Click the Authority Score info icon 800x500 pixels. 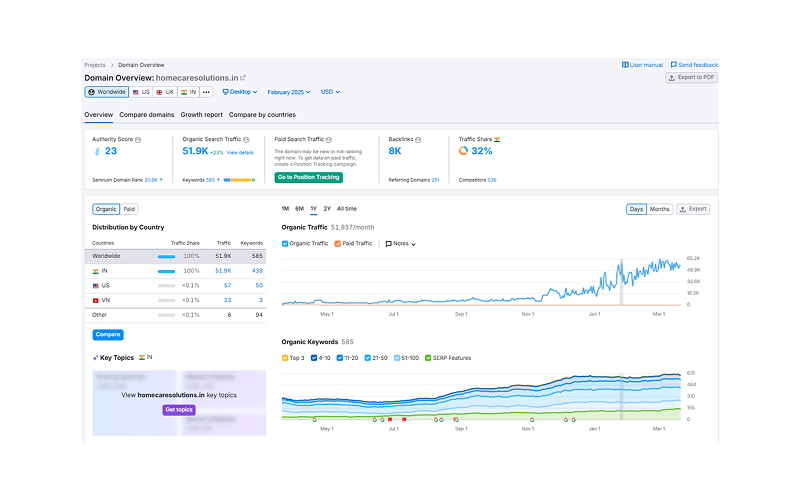[x=138, y=139]
